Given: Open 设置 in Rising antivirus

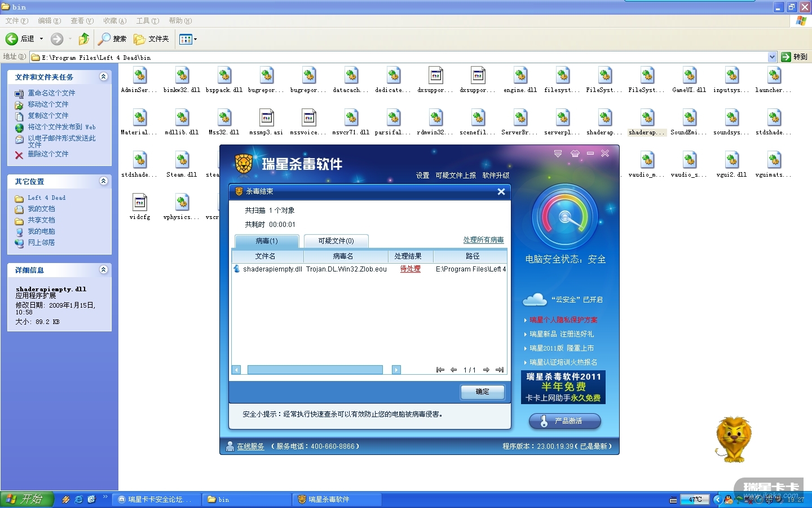Looking at the screenshot, I should [x=423, y=176].
